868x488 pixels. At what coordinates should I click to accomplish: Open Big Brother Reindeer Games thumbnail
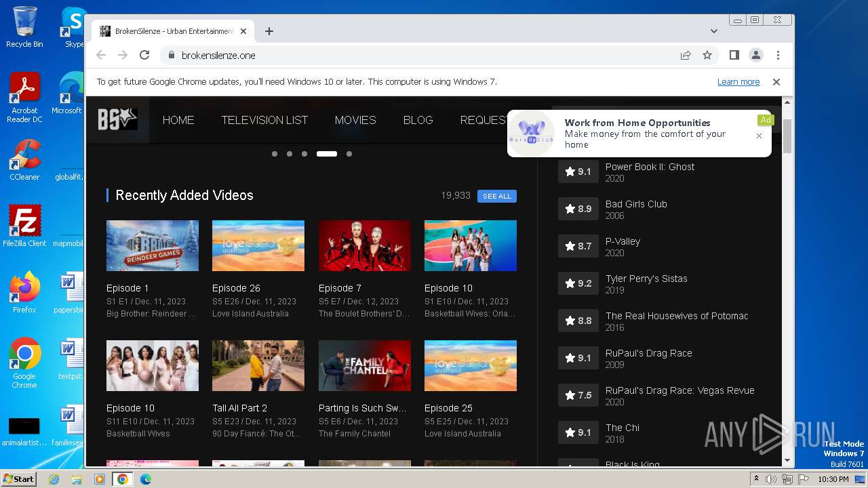[x=153, y=245]
